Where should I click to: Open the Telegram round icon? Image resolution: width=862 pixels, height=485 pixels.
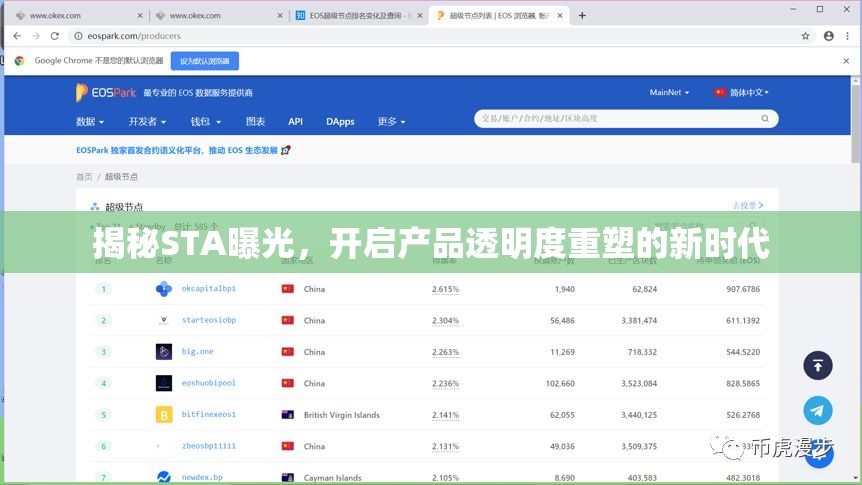pyautogui.click(x=817, y=410)
